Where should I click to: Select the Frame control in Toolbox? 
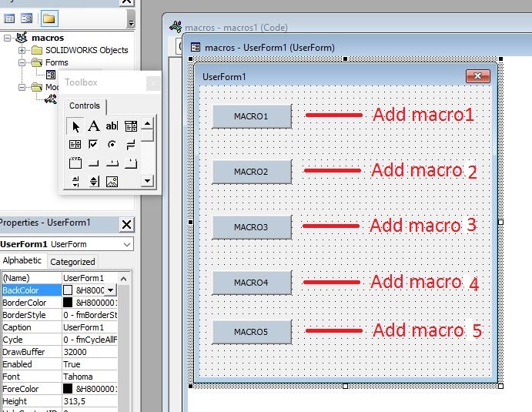point(75,163)
